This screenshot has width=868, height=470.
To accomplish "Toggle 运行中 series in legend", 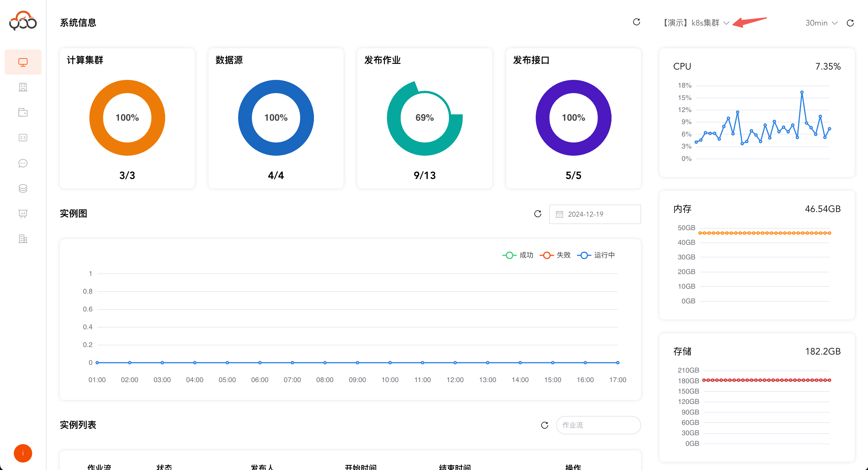I will pyautogui.click(x=596, y=255).
